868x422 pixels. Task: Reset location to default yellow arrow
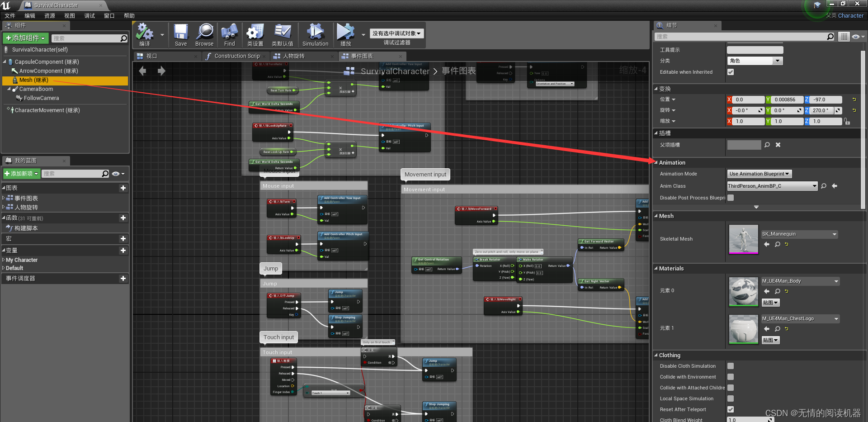[x=854, y=100]
